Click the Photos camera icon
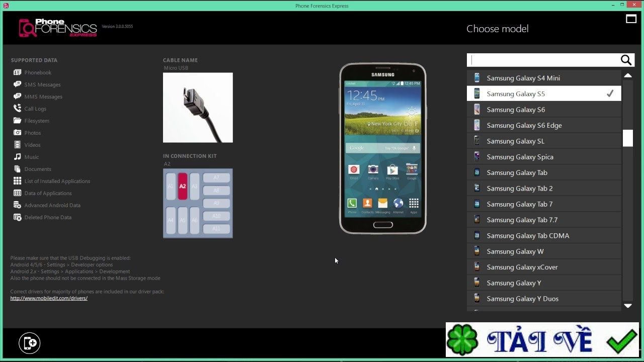644x362 pixels. point(17,133)
